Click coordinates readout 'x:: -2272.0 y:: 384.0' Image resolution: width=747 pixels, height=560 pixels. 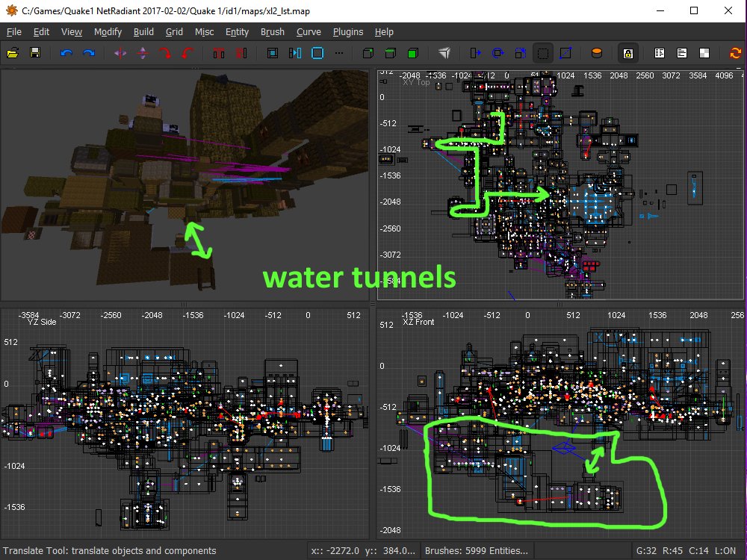pos(364,550)
